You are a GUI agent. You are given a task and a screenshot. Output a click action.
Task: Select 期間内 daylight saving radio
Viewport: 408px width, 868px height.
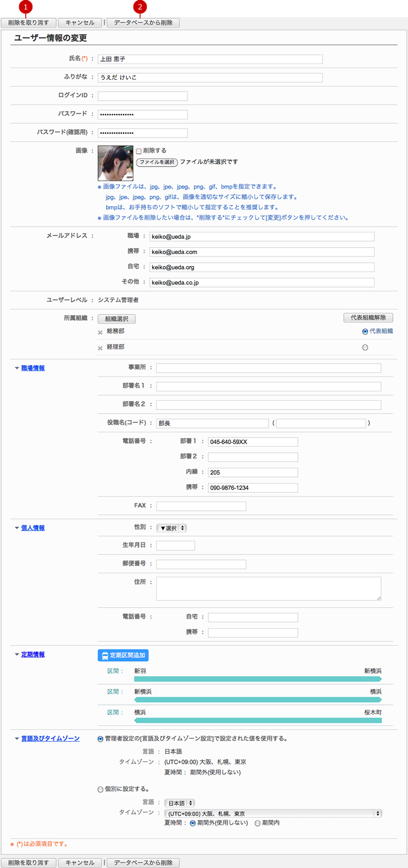pyautogui.click(x=258, y=823)
